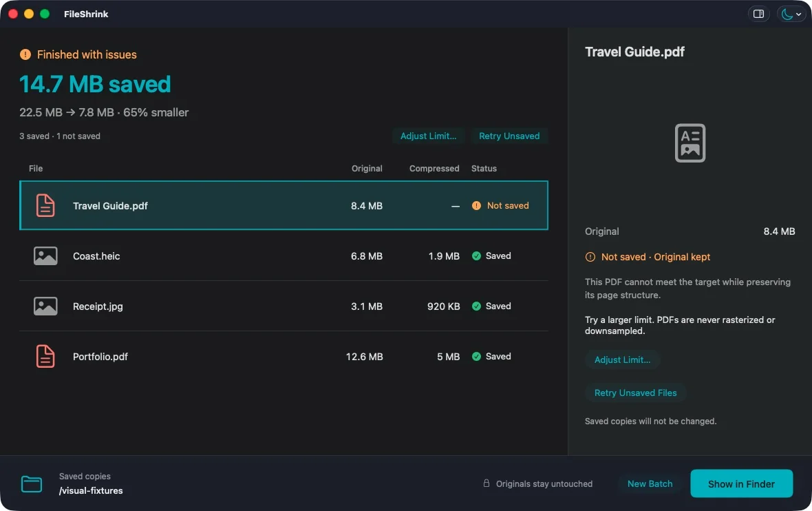
Task: Click the /visual-fixtures saved copies path
Action: (x=91, y=491)
